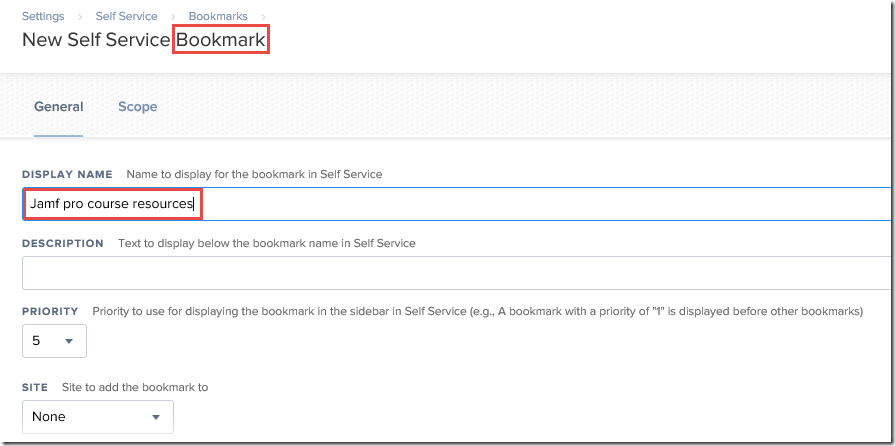Click the DESCRIPTION field label
The height and width of the screenshot is (446, 895).
pyautogui.click(x=63, y=243)
